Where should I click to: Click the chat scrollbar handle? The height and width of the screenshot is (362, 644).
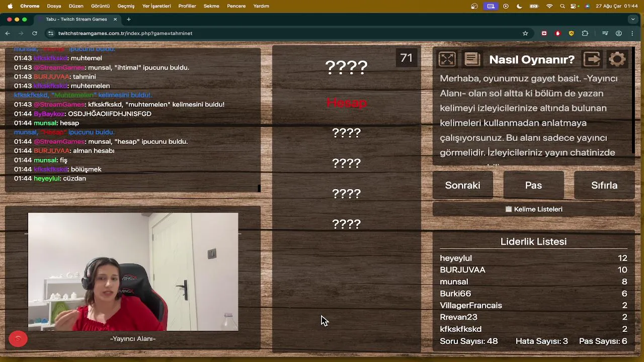click(x=259, y=188)
